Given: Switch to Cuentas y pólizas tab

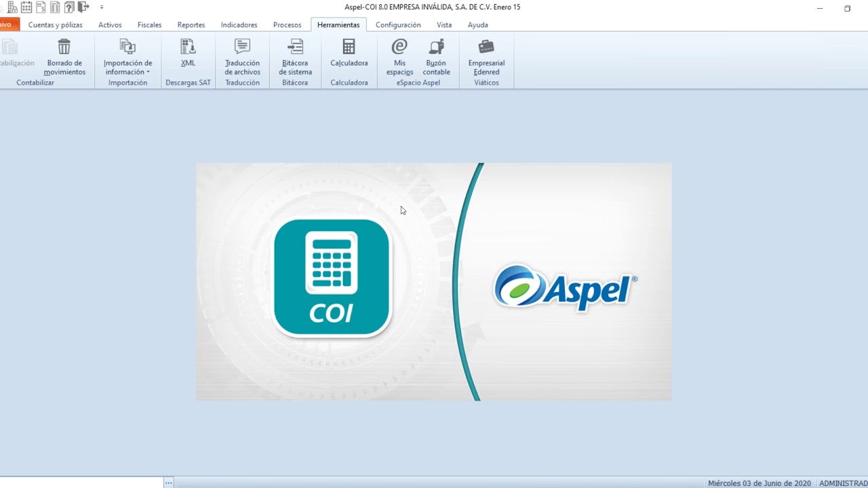Looking at the screenshot, I should coord(56,24).
